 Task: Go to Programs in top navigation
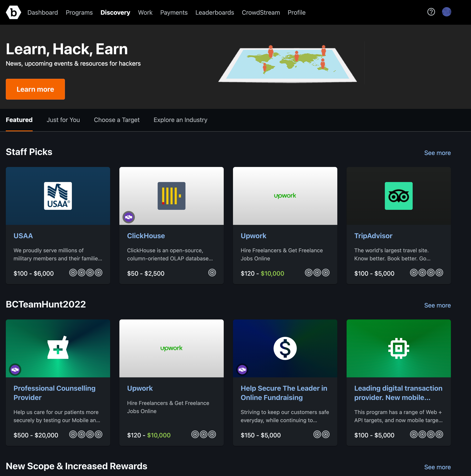click(x=79, y=12)
